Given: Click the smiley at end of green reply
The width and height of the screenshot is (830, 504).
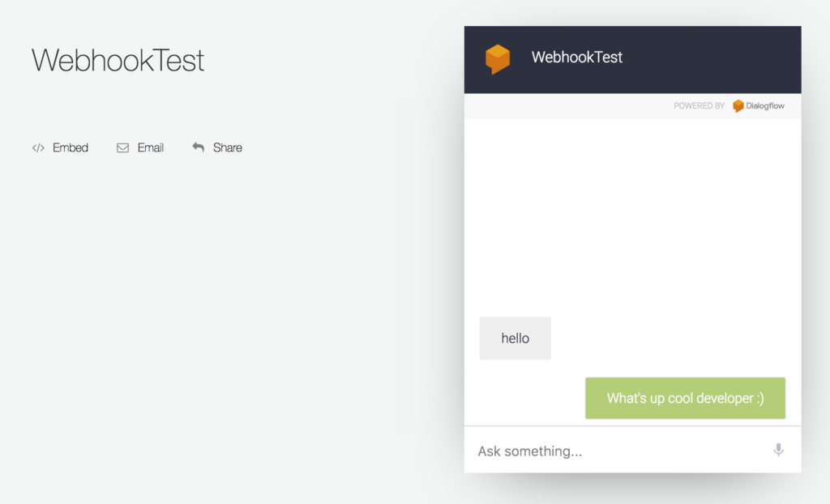Looking at the screenshot, I should point(756,399).
